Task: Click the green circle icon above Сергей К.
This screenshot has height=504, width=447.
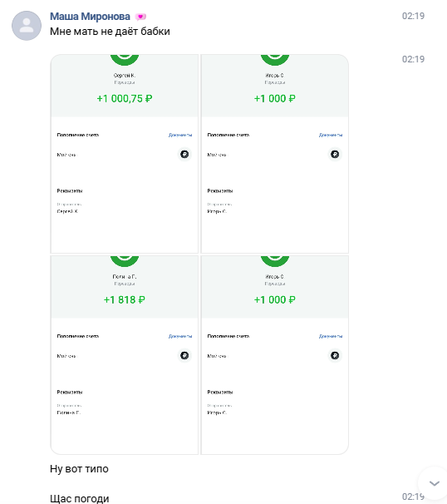Action: click(x=125, y=59)
